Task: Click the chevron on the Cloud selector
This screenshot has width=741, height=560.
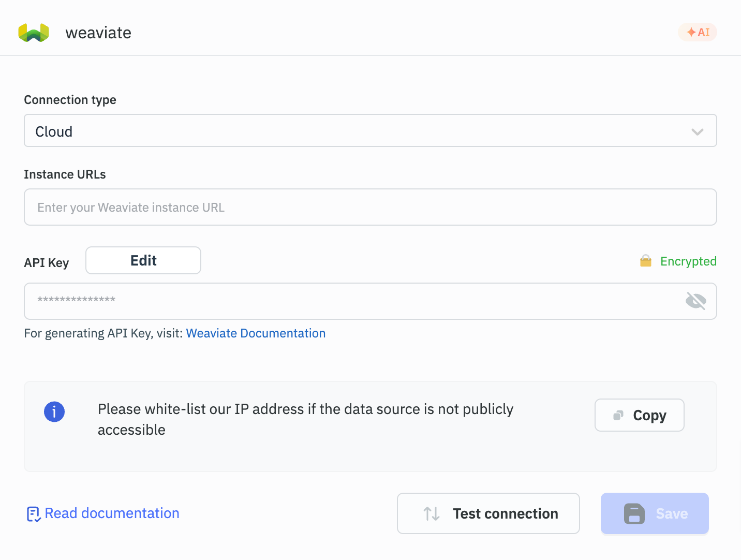Action: [697, 131]
